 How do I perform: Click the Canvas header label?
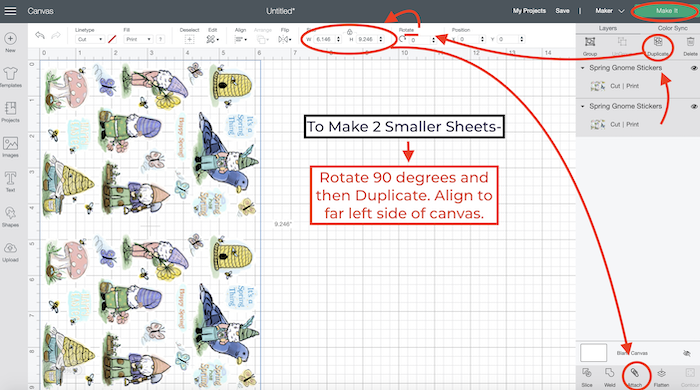tap(40, 11)
